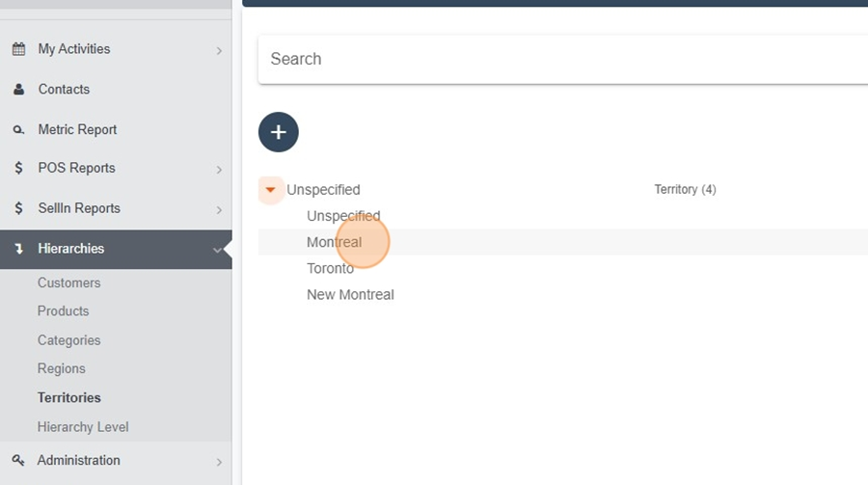Expand POS Reports submenu chevron
Image resolution: width=868 pixels, height=485 pixels.
tap(219, 170)
